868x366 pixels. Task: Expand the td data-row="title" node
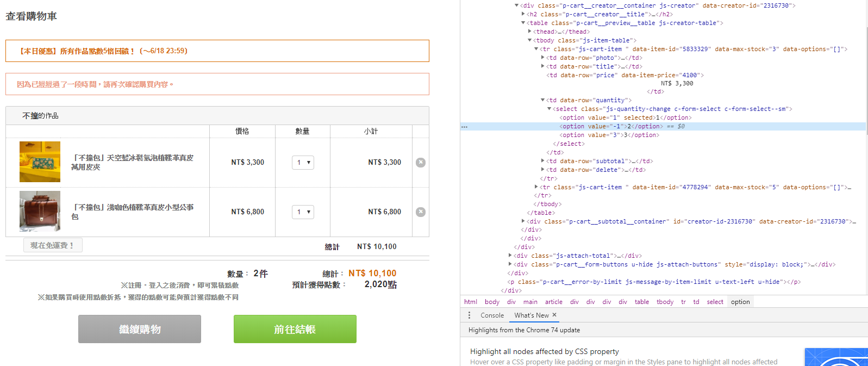[543, 66]
